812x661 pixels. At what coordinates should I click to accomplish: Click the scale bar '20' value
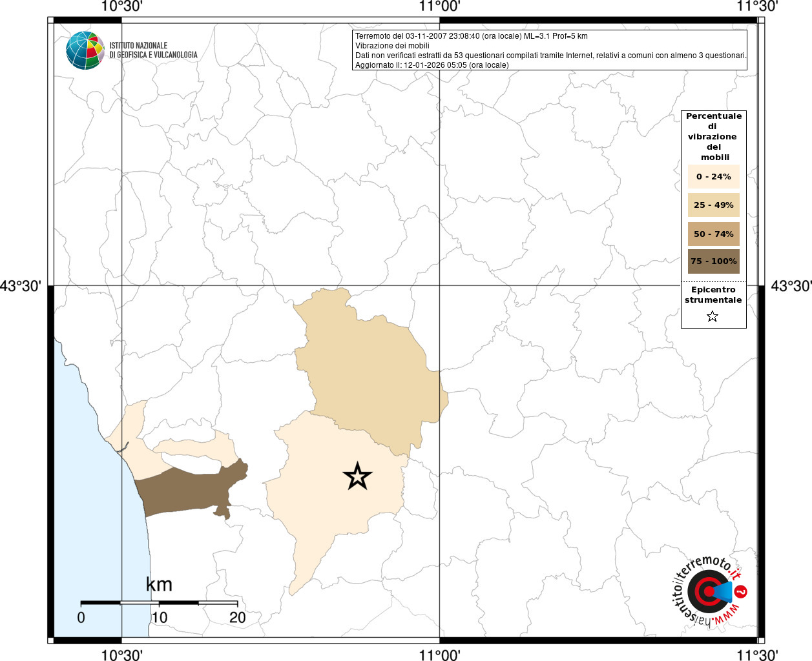coord(238,617)
